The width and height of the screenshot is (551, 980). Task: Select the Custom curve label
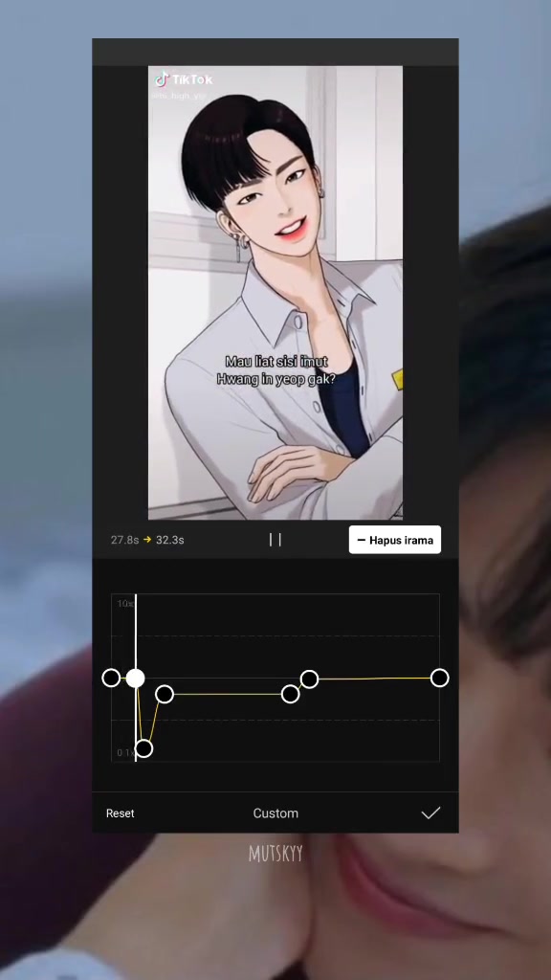point(275,813)
